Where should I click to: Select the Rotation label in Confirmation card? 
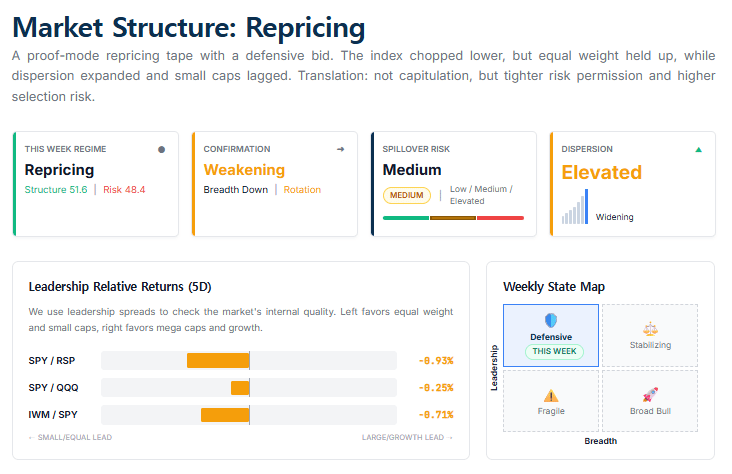[302, 190]
